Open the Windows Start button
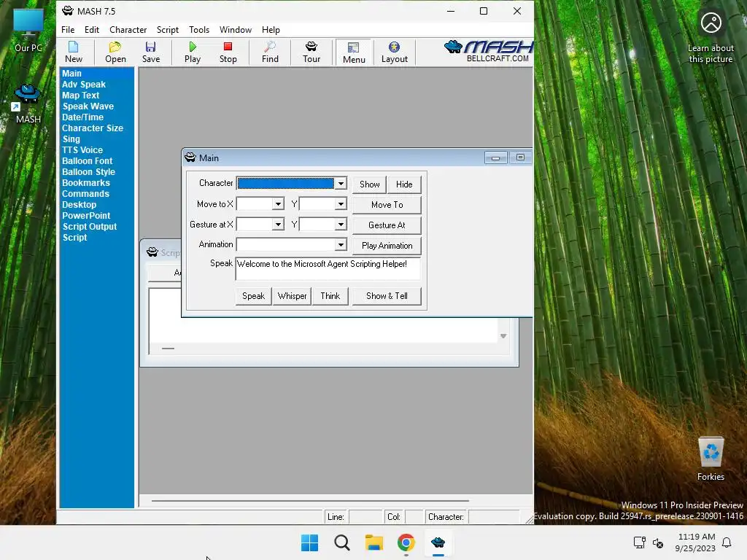 pyautogui.click(x=309, y=542)
